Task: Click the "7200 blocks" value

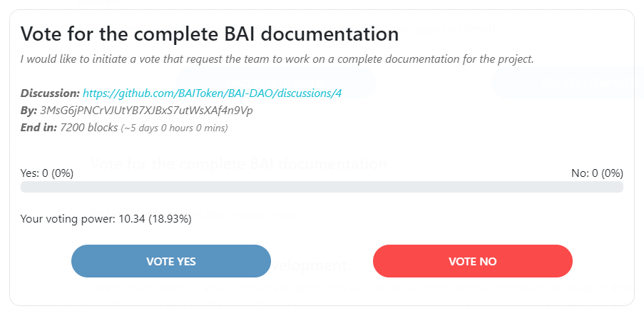Action: pyautogui.click(x=88, y=128)
